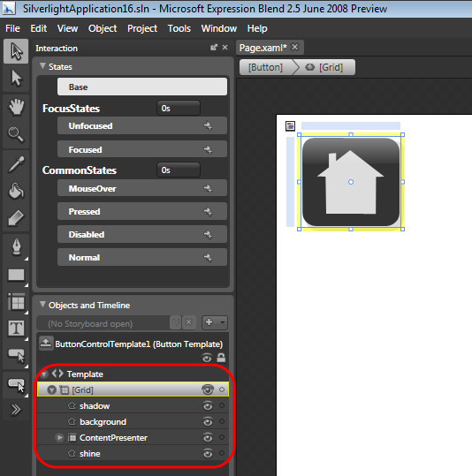This screenshot has width=472, height=476.
Task: Click the [Button] breadcrumb
Action: pyautogui.click(x=265, y=67)
